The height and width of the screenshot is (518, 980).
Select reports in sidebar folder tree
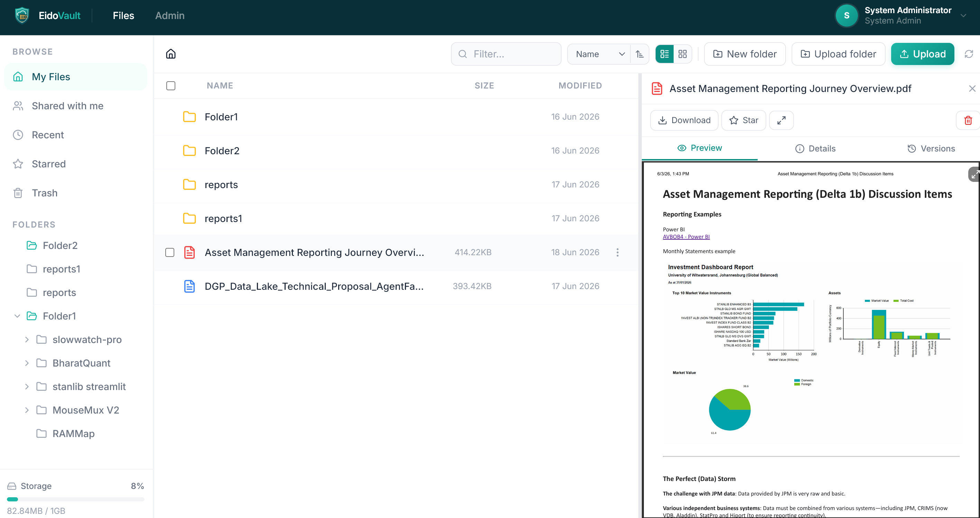[59, 293]
